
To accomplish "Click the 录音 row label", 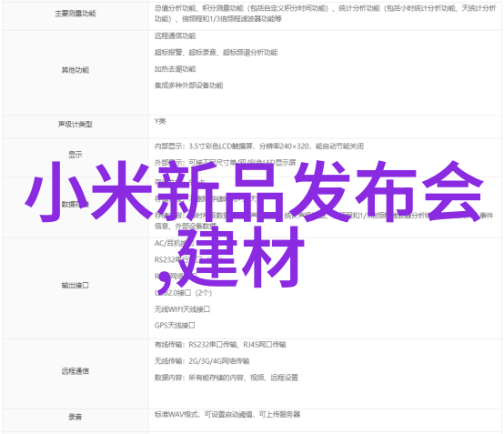I will [x=76, y=417].
